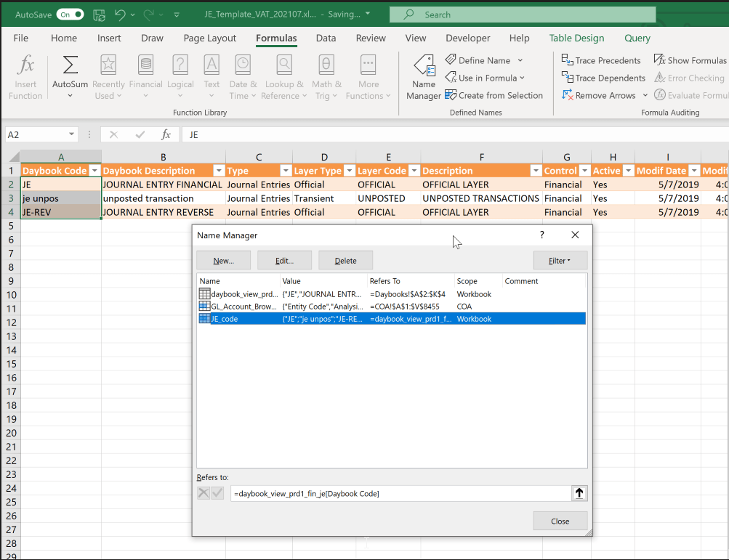Viewport: 729px width, 560px height.
Task: Open the Name Manager icon
Action: [x=424, y=76]
